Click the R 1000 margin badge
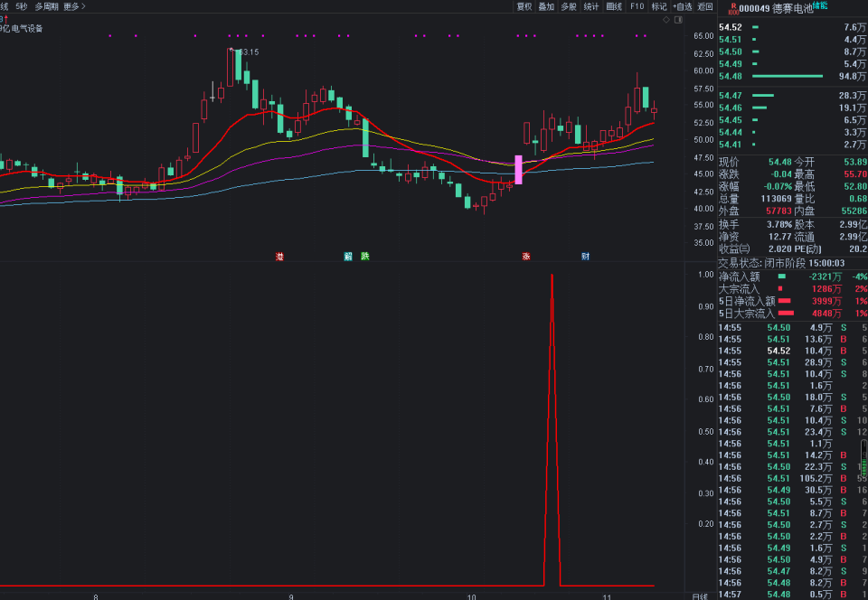The width and height of the screenshot is (868, 600). pyautogui.click(x=733, y=8)
